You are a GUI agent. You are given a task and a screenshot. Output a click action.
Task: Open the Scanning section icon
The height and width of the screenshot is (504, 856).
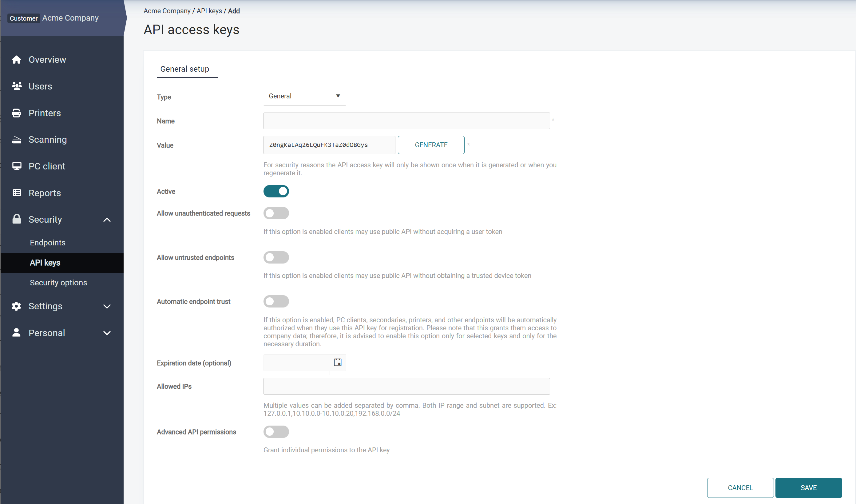pyautogui.click(x=17, y=139)
